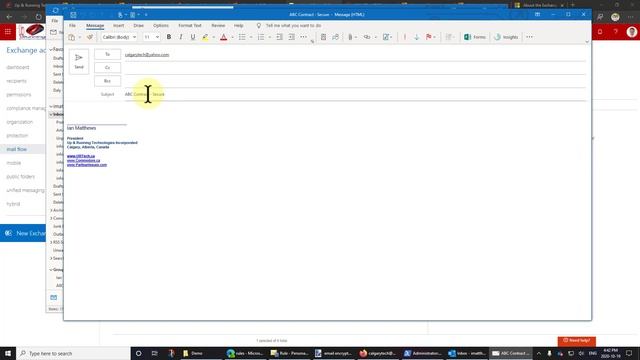640x360 pixels.
Task: Apply text highlight color
Action: tap(205, 37)
